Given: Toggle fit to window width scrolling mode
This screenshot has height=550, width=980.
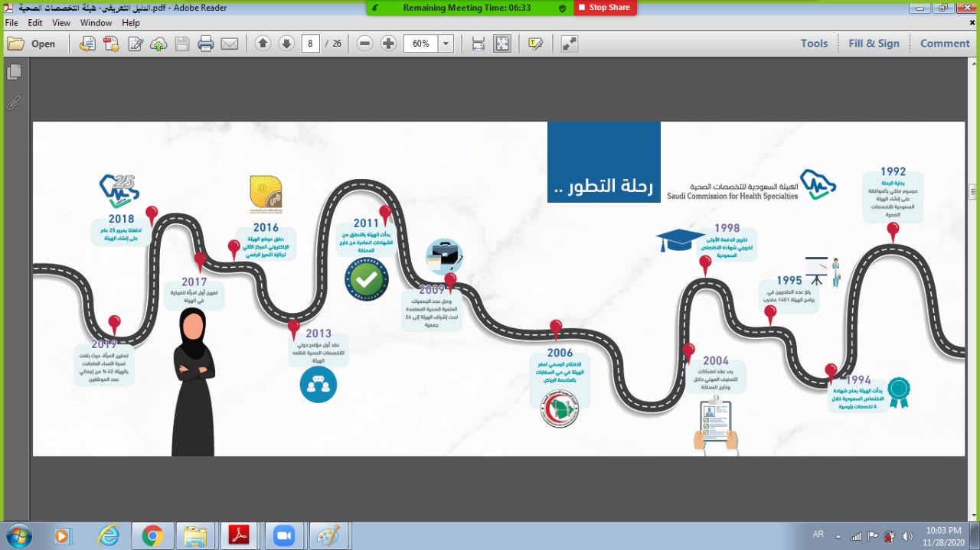Looking at the screenshot, I should (479, 44).
